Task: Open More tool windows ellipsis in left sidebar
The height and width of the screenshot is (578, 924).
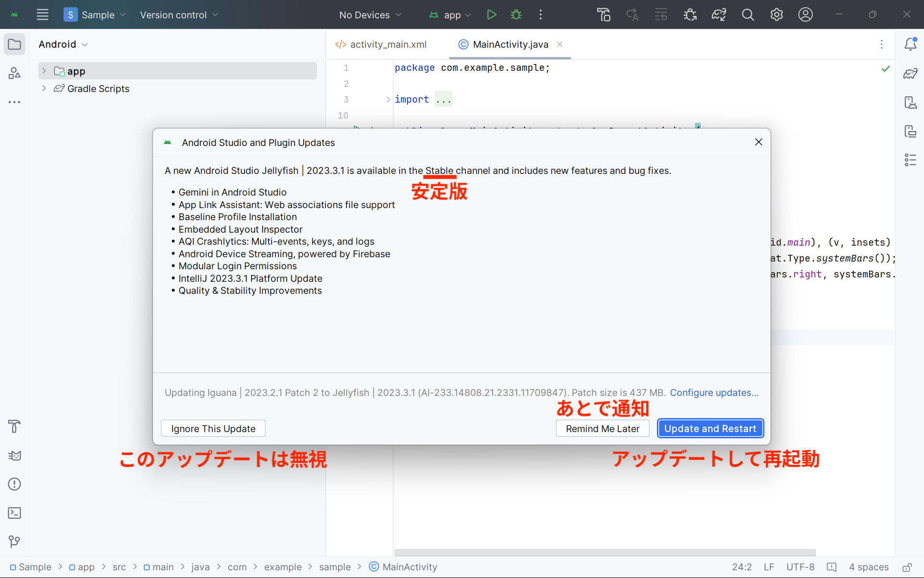Action: point(14,102)
